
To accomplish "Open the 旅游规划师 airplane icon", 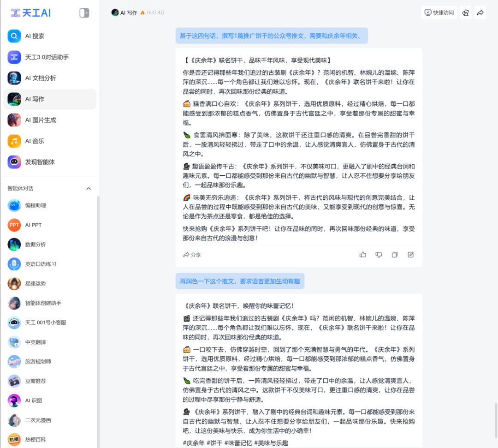I will 14,362.
